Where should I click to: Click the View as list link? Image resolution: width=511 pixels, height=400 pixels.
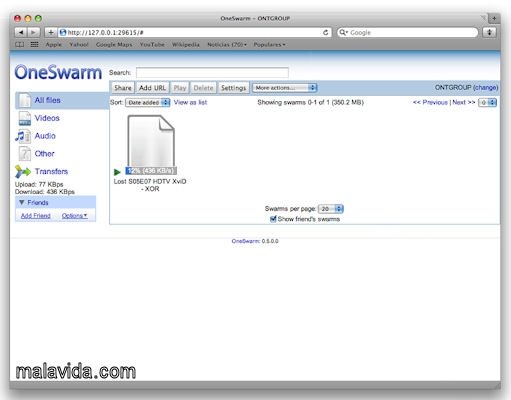(x=190, y=102)
